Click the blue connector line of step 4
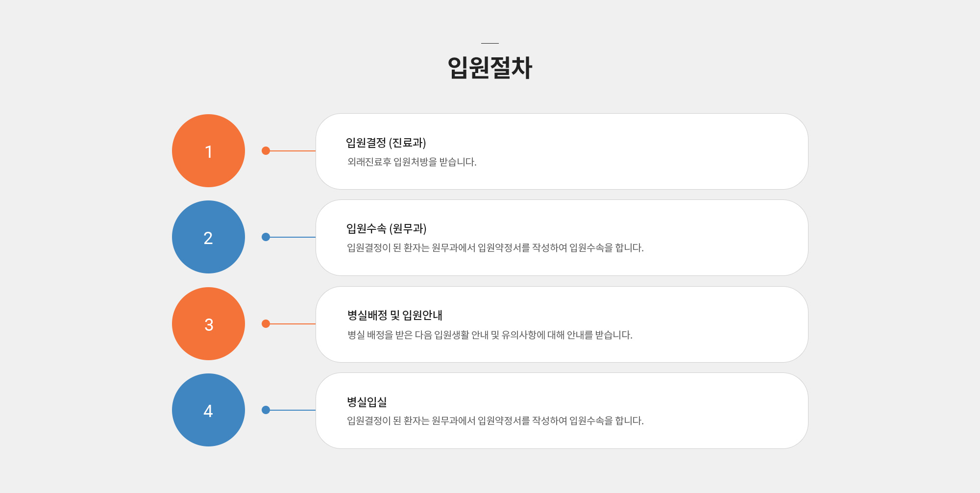This screenshot has height=493, width=980. (x=293, y=410)
